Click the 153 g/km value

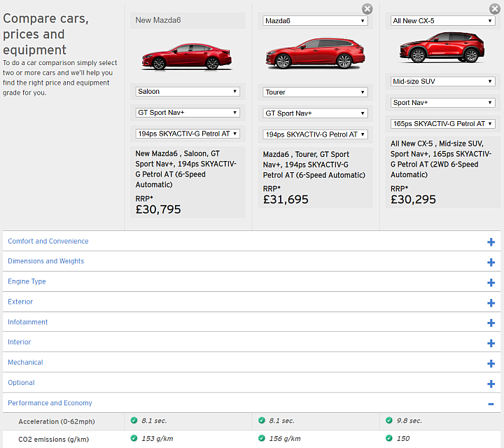[157, 439]
